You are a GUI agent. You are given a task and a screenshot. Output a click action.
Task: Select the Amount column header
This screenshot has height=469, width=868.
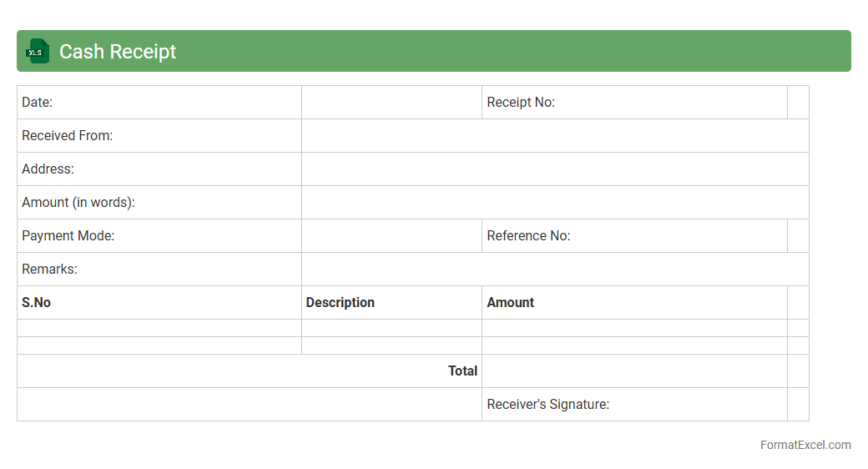click(633, 303)
